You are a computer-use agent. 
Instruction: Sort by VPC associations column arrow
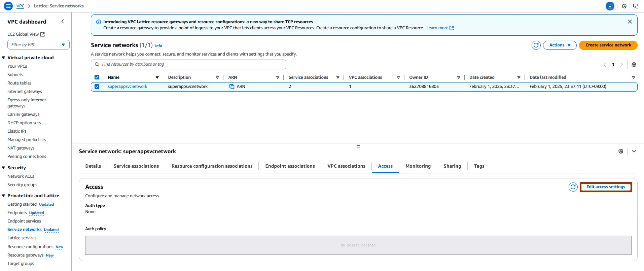(398, 77)
